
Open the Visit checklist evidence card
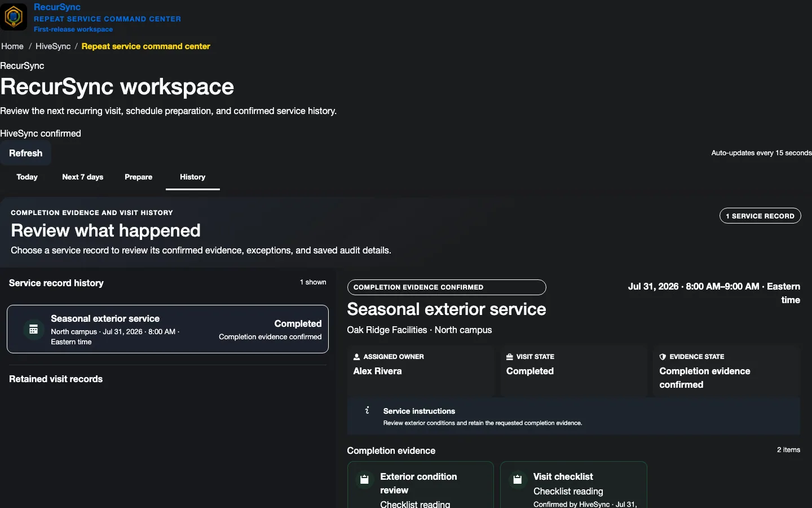573,485
